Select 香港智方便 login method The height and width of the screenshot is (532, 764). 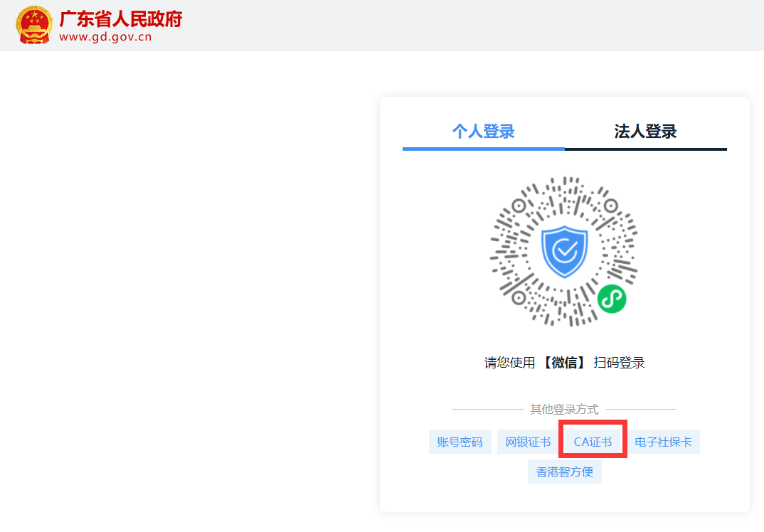tap(565, 472)
